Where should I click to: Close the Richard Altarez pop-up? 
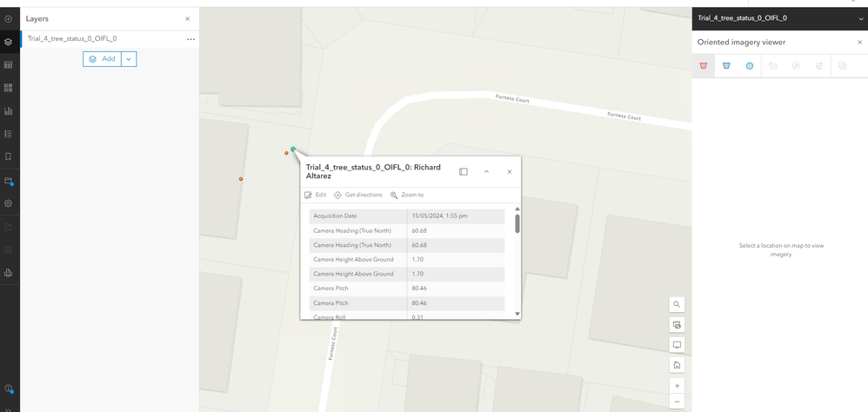click(510, 172)
